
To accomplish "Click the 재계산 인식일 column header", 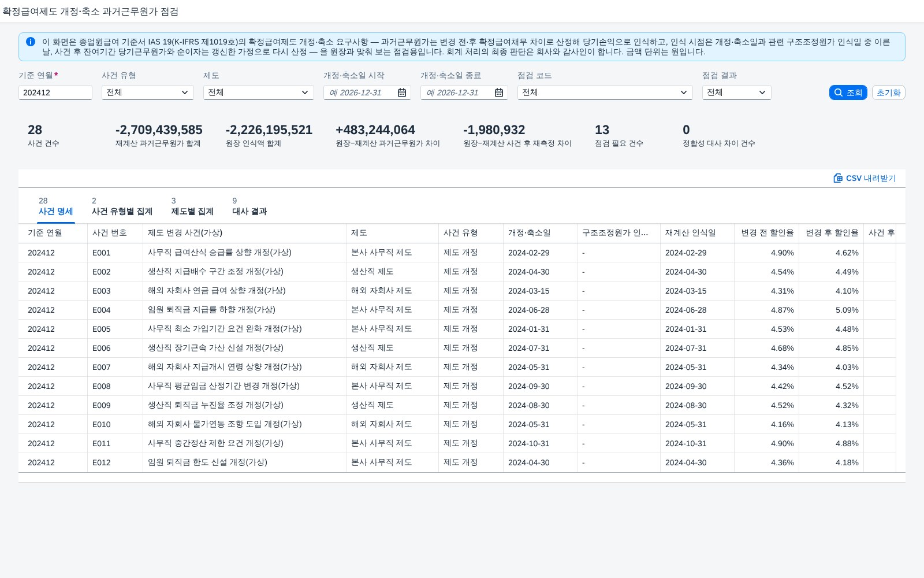I will click(x=697, y=233).
